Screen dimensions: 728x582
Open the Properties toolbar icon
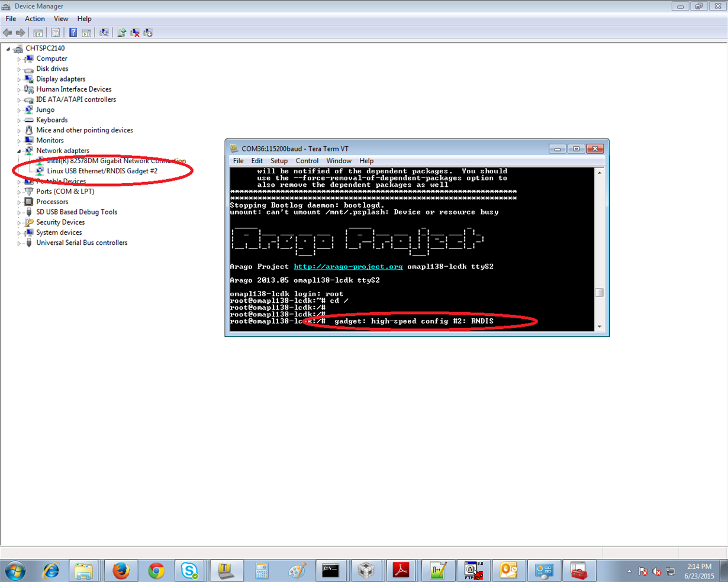[56, 33]
